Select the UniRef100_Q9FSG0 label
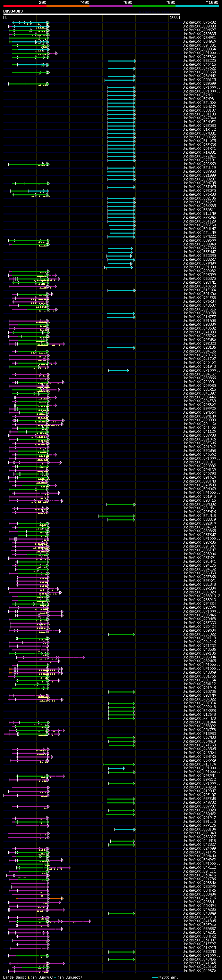The image size is (222, 980). point(199,57)
